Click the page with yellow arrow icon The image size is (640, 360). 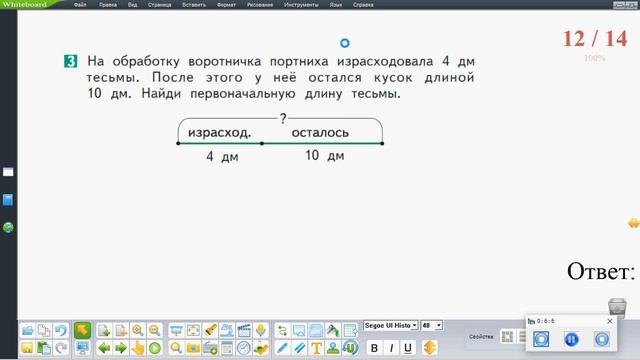(x=121, y=330)
